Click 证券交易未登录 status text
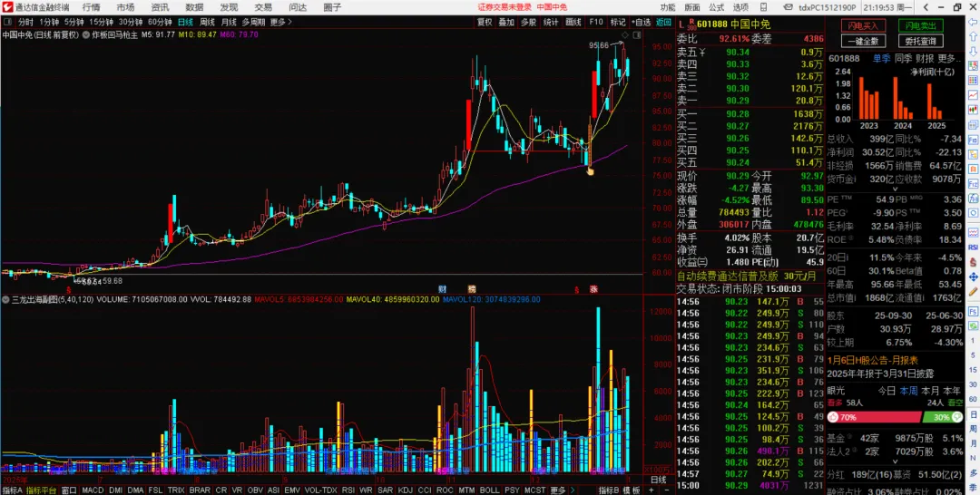 pos(503,7)
